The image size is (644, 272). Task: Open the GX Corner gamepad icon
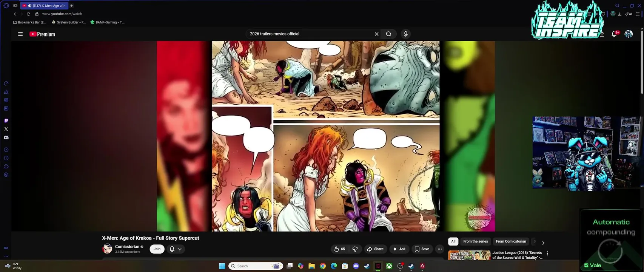[x=15, y=6]
